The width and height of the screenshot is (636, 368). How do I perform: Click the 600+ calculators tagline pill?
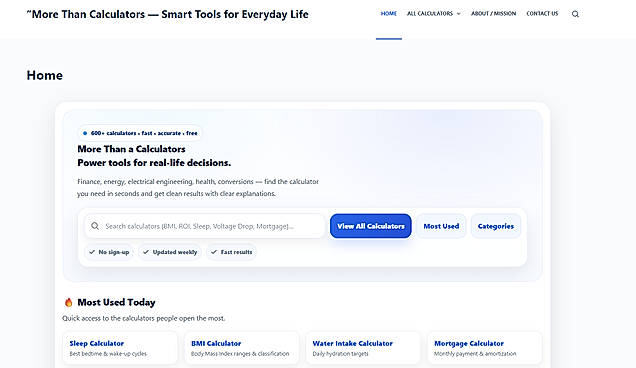pyautogui.click(x=140, y=133)
